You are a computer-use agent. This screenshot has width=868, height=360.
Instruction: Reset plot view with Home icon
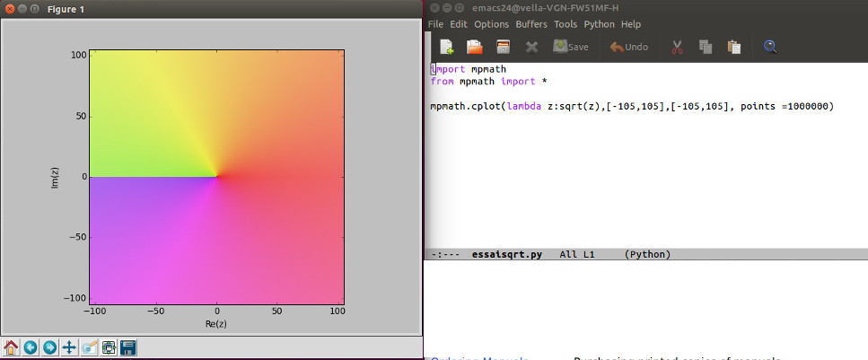pos(12,347)
